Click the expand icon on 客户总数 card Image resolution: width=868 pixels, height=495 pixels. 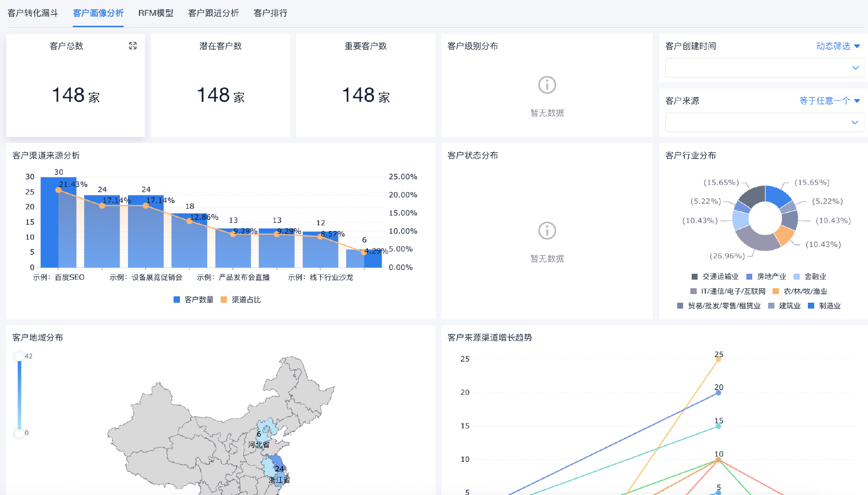pos(132,46)
